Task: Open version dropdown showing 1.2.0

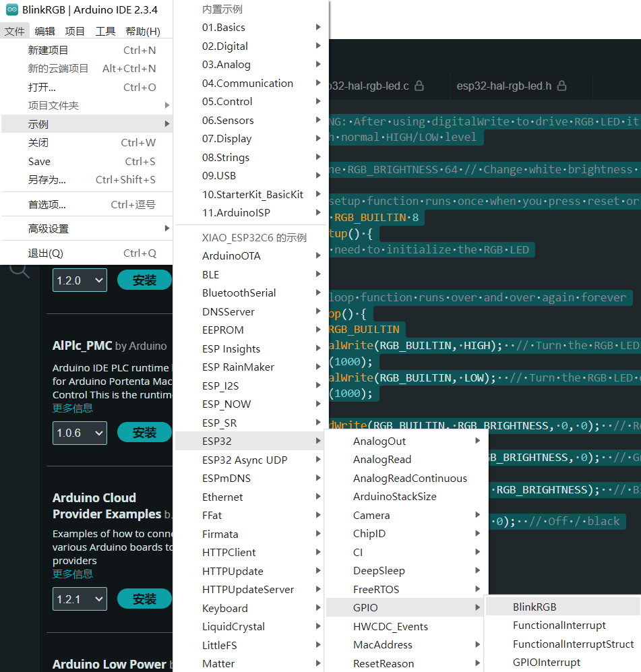Action: 80,280
